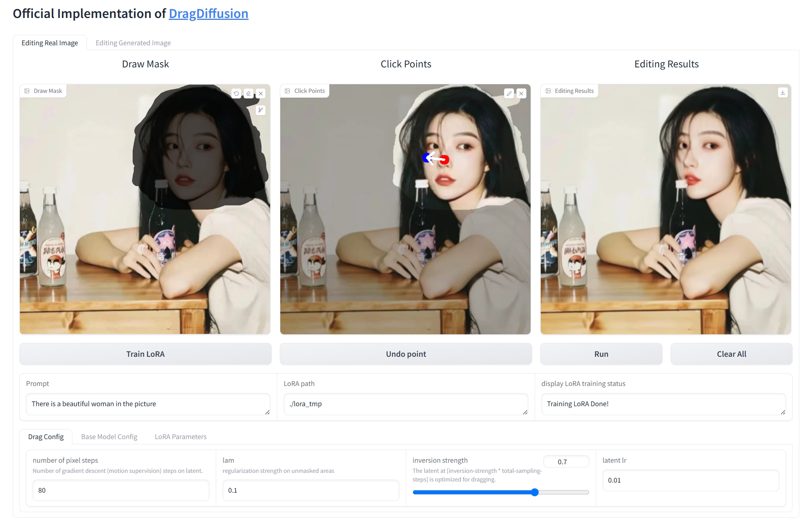The width and height of the screenshot is (812, 526).
Task: Focus the latent lr input field
Action: [690, 480]
